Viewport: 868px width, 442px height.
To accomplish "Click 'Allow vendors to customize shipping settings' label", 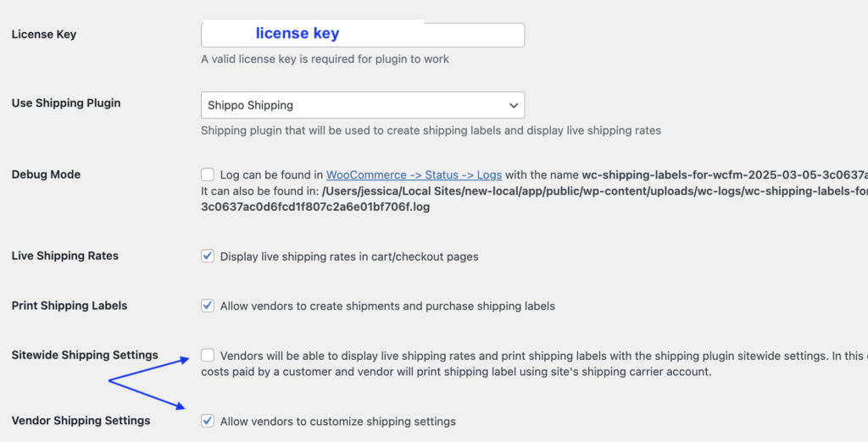I will [x=337, y=422].
